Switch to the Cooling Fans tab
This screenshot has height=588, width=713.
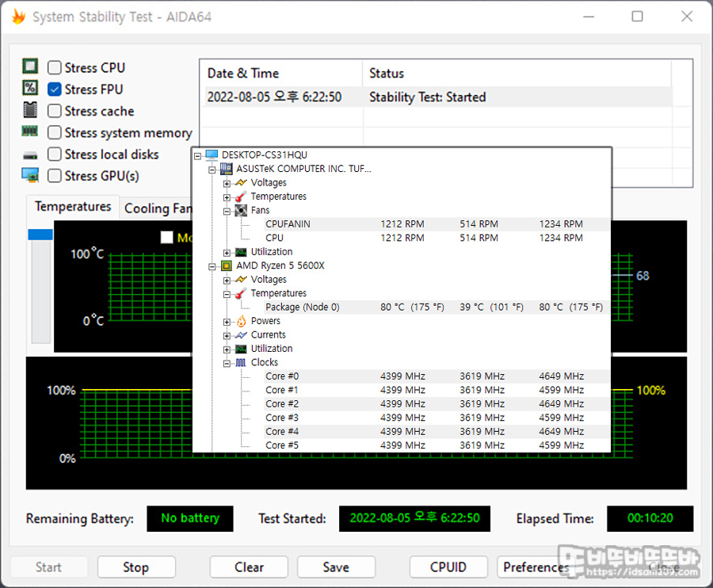click(157, 208)
